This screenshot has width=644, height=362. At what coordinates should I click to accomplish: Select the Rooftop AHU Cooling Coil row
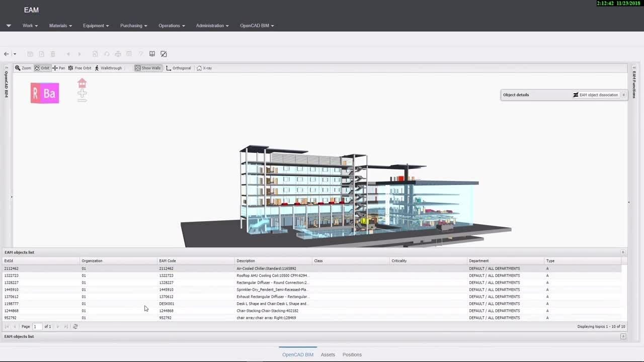[x=312, y=276]
